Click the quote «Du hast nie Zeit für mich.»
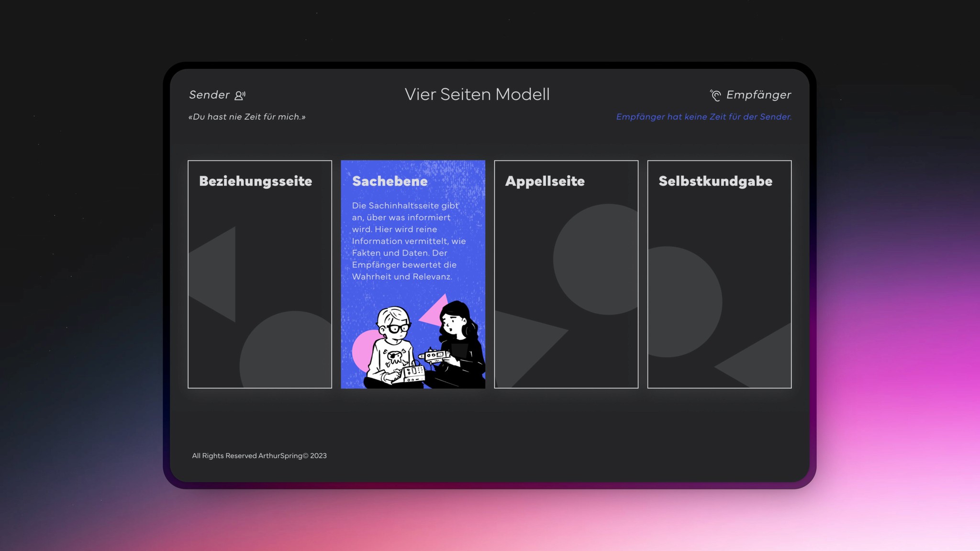980x551 pixels. tap(247, 117)
